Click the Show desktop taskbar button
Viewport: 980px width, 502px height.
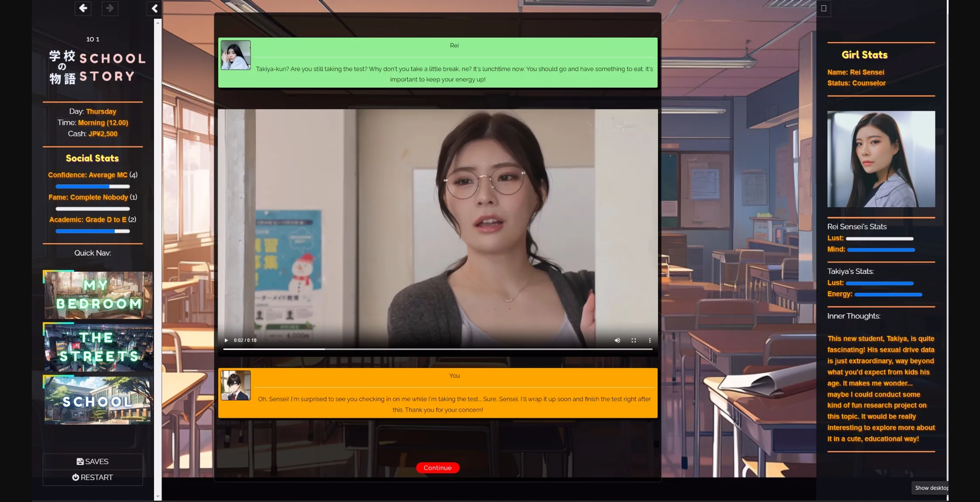pyautogui.click(x=932, y=488)
